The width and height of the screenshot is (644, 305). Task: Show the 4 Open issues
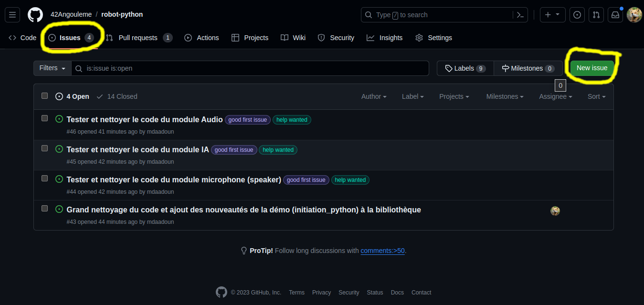(x=72, y=96)
